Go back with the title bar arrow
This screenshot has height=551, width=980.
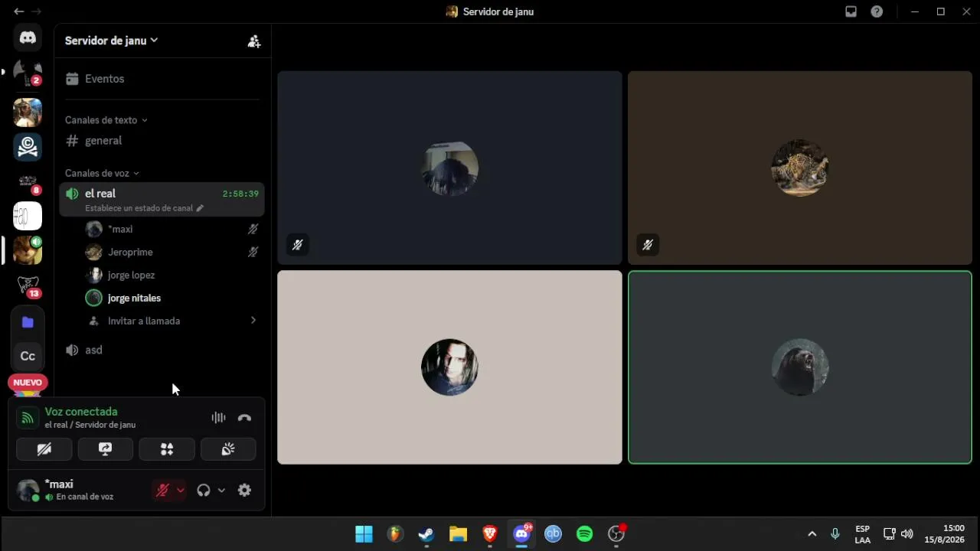tap(19, 11)
